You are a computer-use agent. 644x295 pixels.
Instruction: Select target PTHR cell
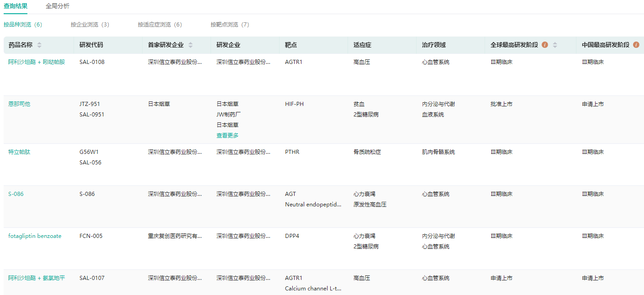[x=292, y=152]
